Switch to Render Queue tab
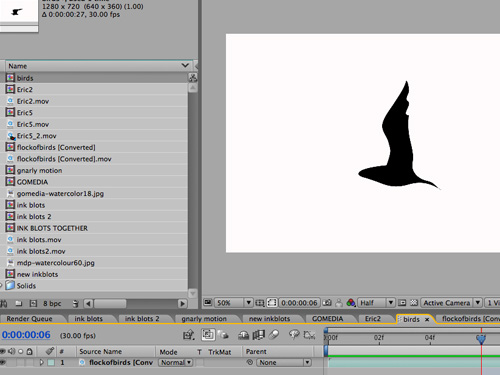The image size is (500, 375). click(x=29, y=319)
